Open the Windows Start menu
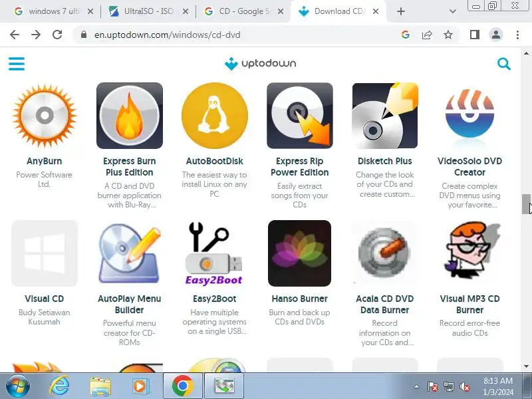Image resolution: width=532 pixels, height=399 pixels. point(18,386)
